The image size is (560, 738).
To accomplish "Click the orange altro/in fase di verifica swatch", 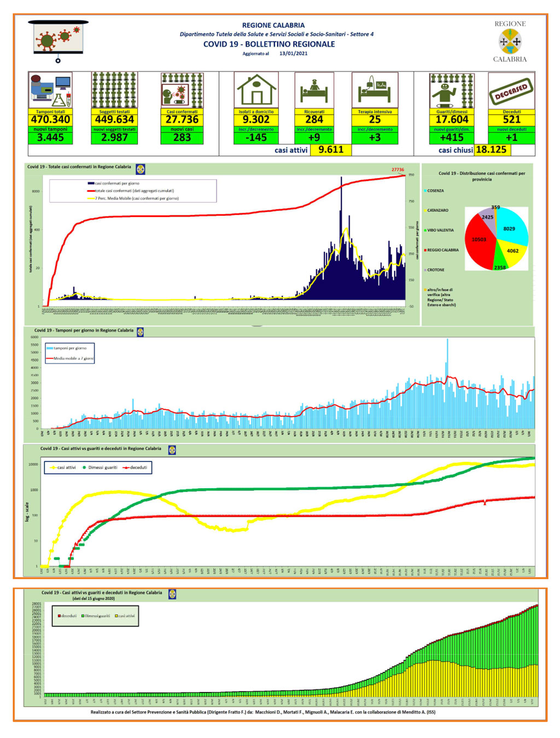I will coord(425,290).
